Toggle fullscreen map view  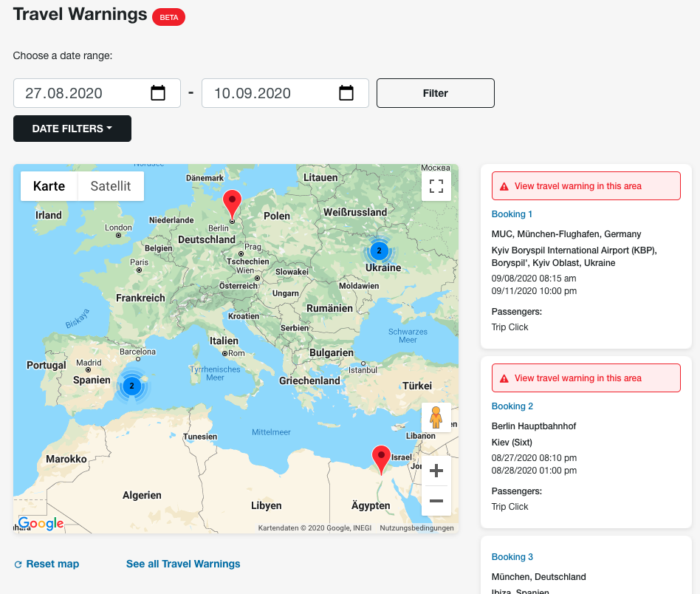click(x=436, y=185)
